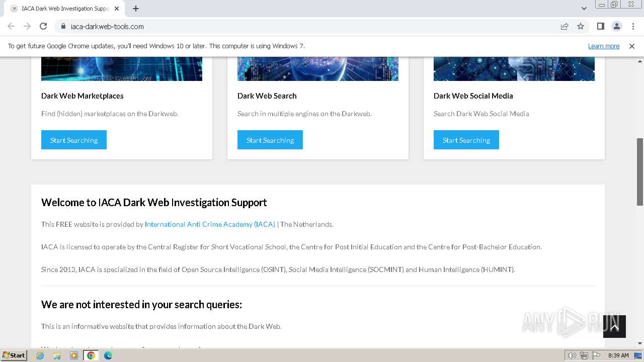Image resolution: width=644 pixels, height=362 pixels.
Task: Switch to Chrome in the taskbar
Action: [91, 355]
